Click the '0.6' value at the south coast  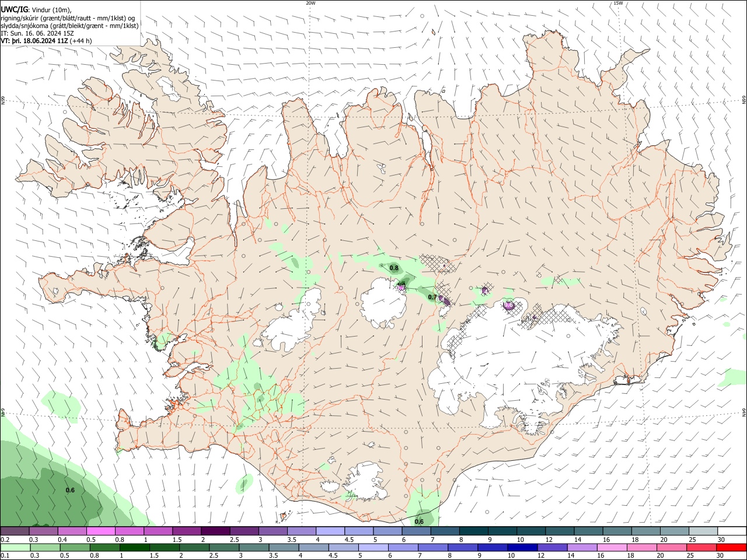[419, 521]
